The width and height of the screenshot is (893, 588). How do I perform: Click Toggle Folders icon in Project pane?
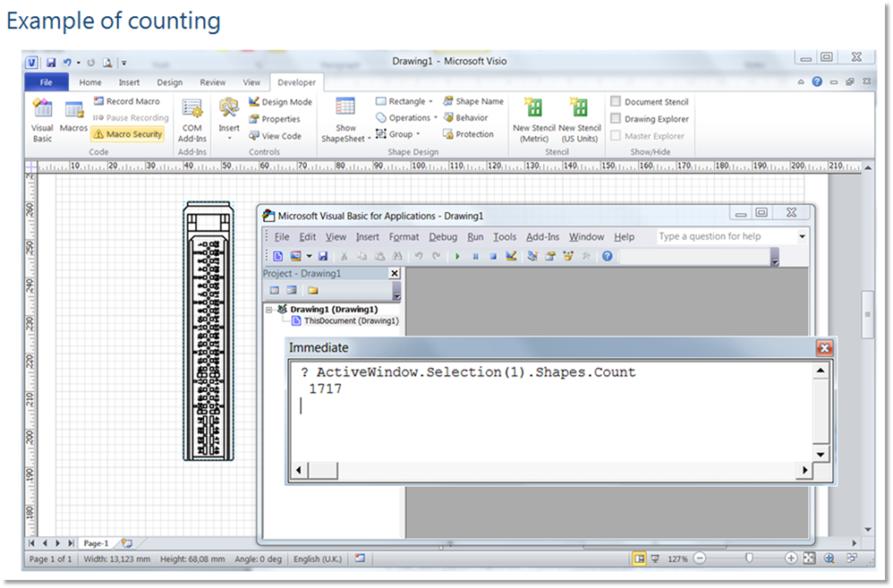pyautogui.click(x=313, y=291)
